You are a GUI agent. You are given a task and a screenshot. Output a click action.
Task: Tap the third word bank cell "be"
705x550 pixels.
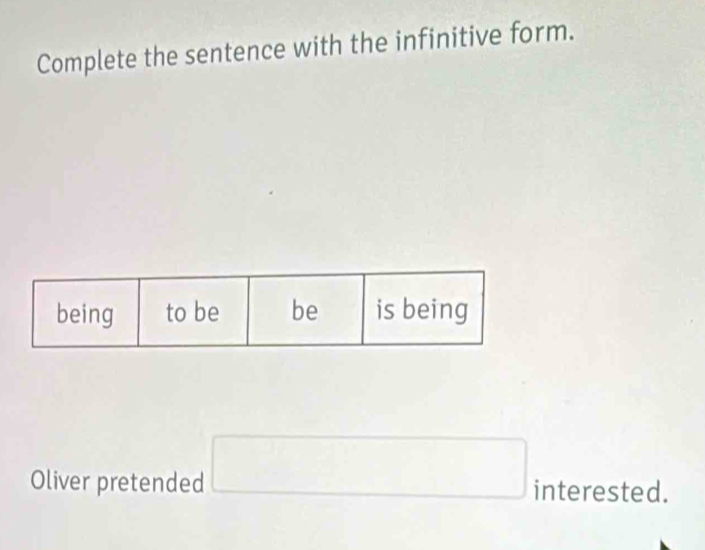click(304, 311)
